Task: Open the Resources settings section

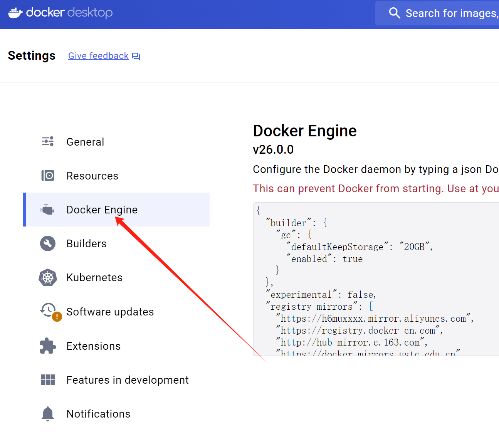Action: [116, 176]
